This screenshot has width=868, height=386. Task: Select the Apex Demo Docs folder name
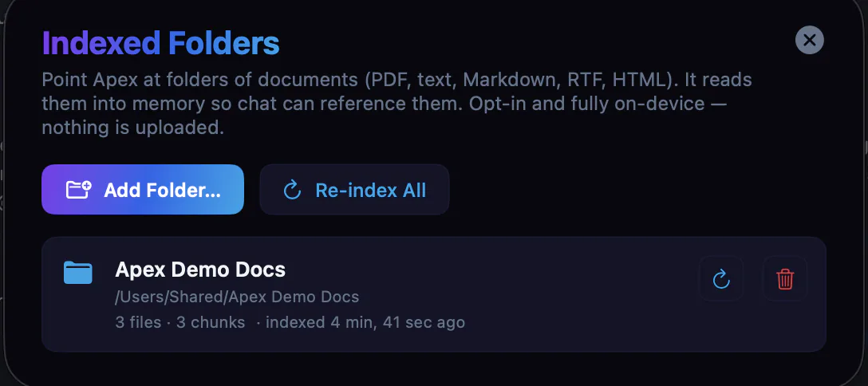200,270
